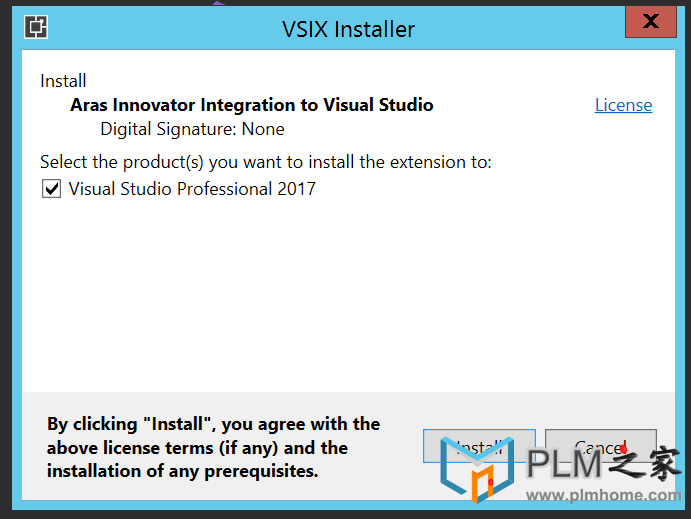Click the Select the product(s) instruction text
The image size is (691, 519).
pos(266,162)
